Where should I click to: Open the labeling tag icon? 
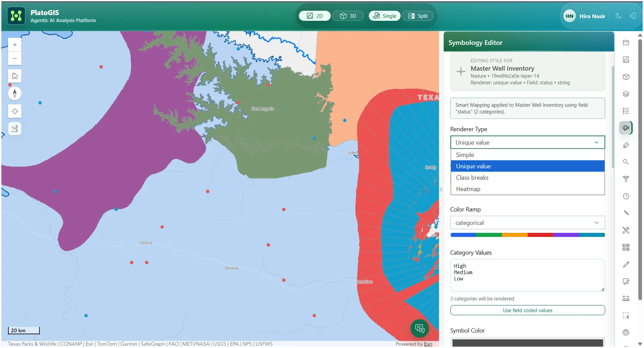pyautogui.click(x=626, y=145)
